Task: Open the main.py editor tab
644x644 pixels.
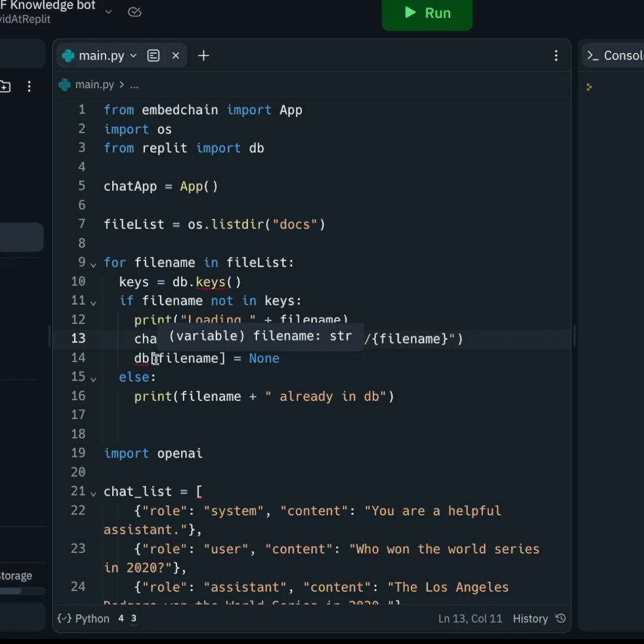Action: (101, 55)
